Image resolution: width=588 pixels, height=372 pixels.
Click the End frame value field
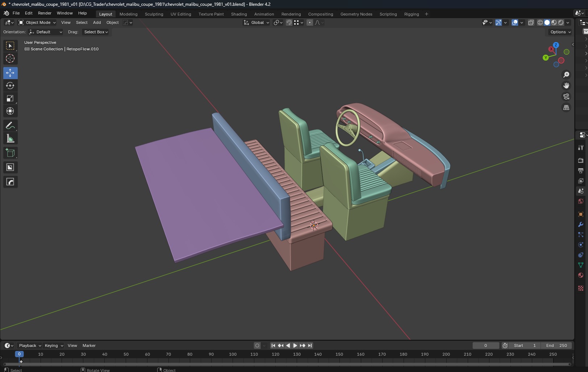coord(556,346)
